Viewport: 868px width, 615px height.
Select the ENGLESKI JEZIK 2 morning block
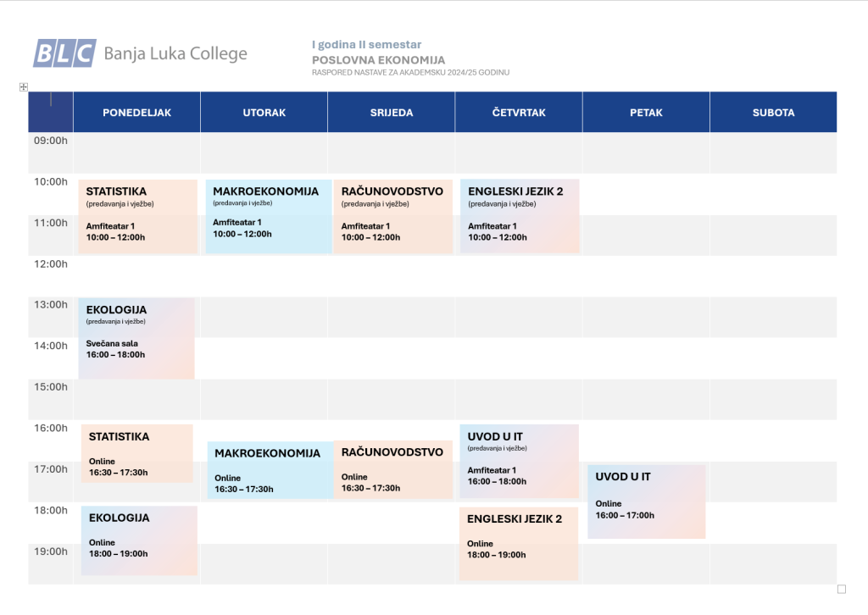520,216
